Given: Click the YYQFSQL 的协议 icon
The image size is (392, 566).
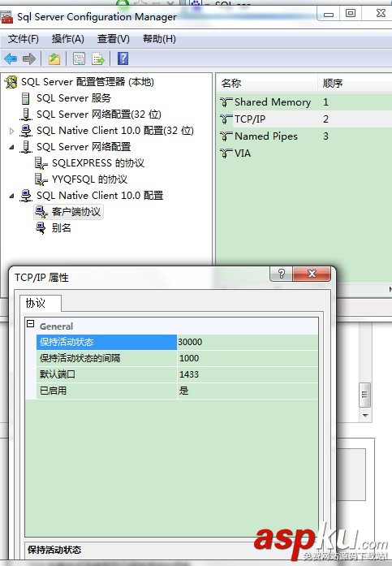Looking at the screenshot, I should [41, 179].
